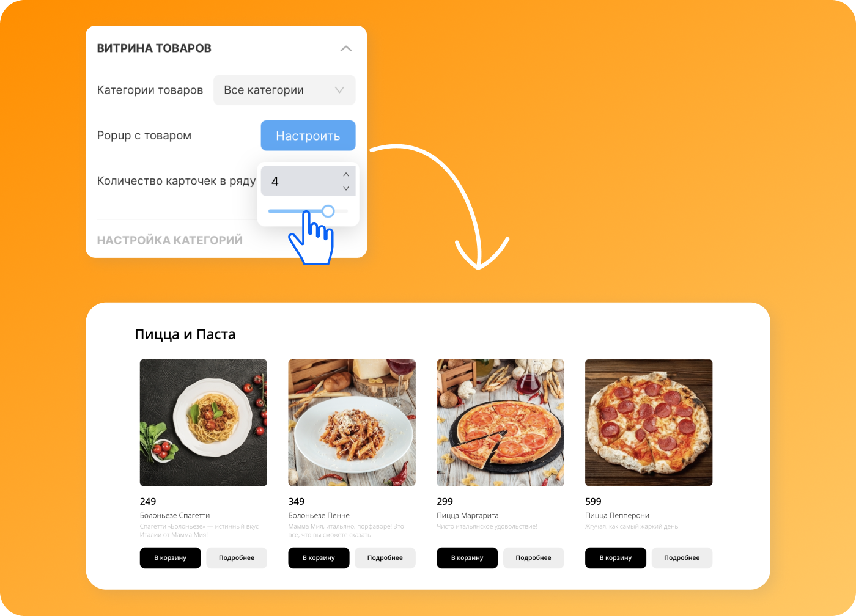Add Болоньезе Спагетти to cart
This screenshot has width=856, height=616.
pos(171,558)
